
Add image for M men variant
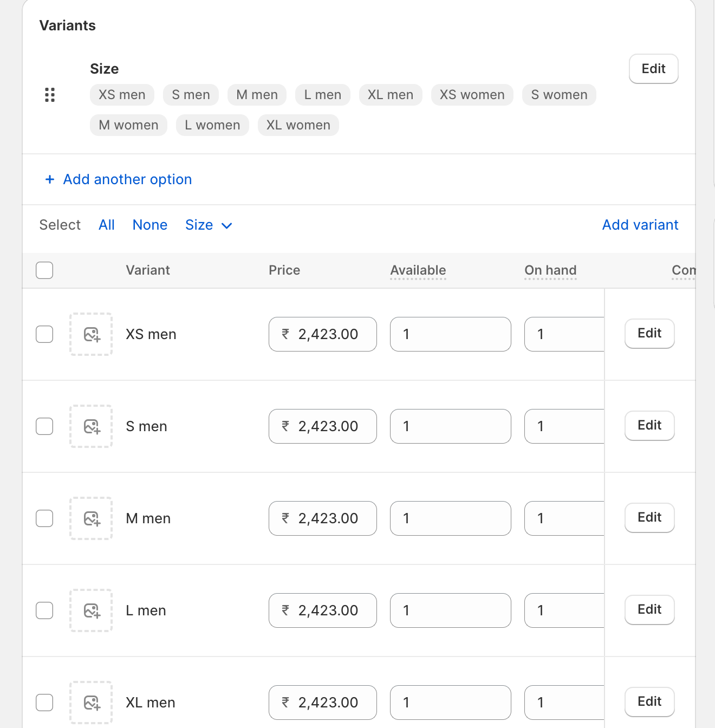coord(91,518)
